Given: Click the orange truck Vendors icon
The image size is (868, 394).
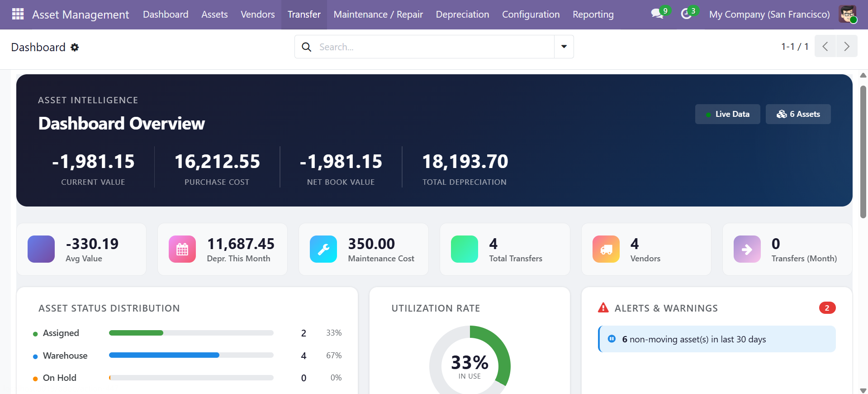Looking at the screenshot, I should click(606, 249).
